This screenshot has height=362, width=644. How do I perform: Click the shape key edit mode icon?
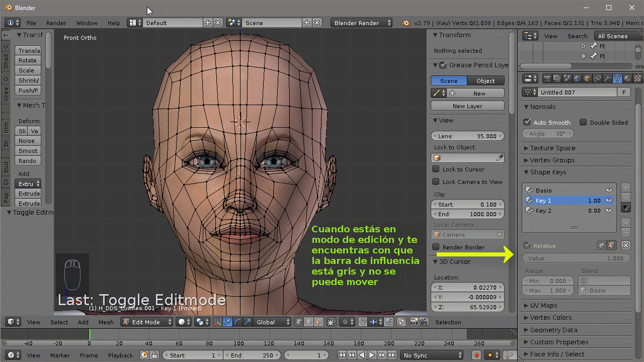point(612,245)
